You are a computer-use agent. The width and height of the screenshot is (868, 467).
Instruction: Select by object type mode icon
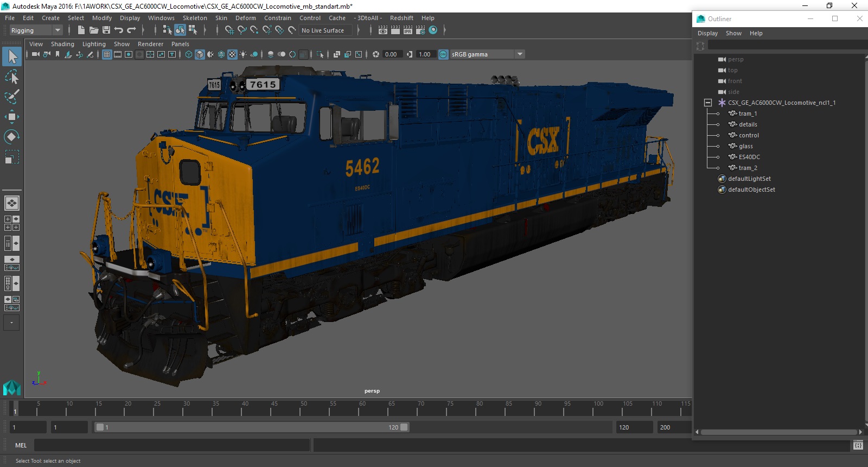(x=180, y=30)
